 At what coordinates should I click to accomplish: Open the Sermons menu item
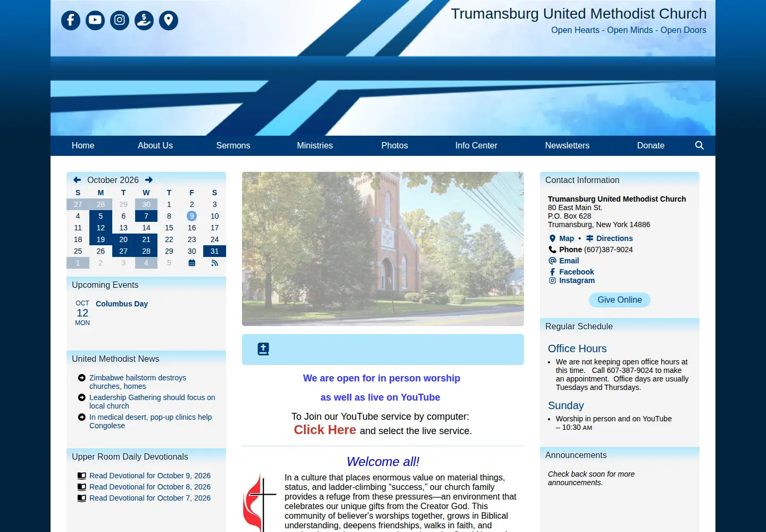233,145
